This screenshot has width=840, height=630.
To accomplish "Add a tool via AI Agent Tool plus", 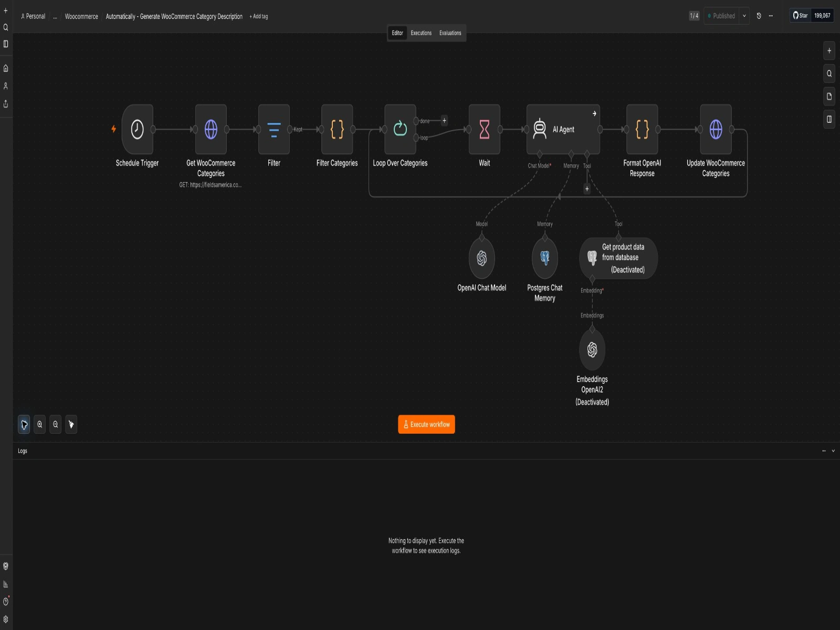I will click(587, 188).
